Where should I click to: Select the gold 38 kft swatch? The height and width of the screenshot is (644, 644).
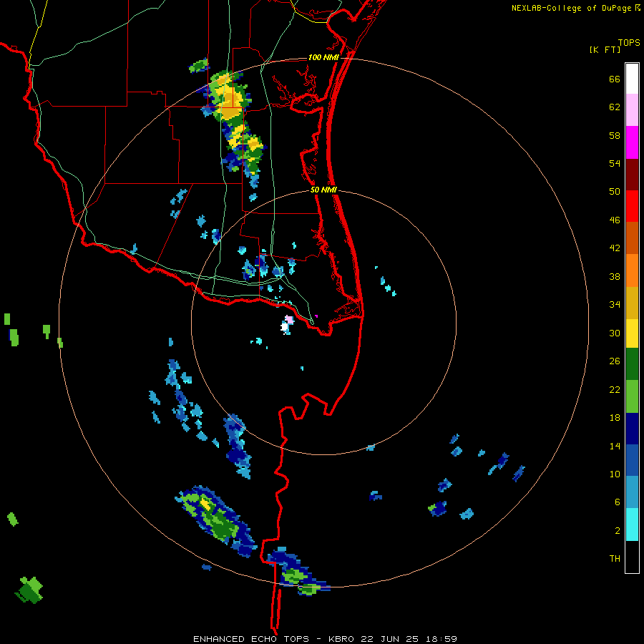632,303
